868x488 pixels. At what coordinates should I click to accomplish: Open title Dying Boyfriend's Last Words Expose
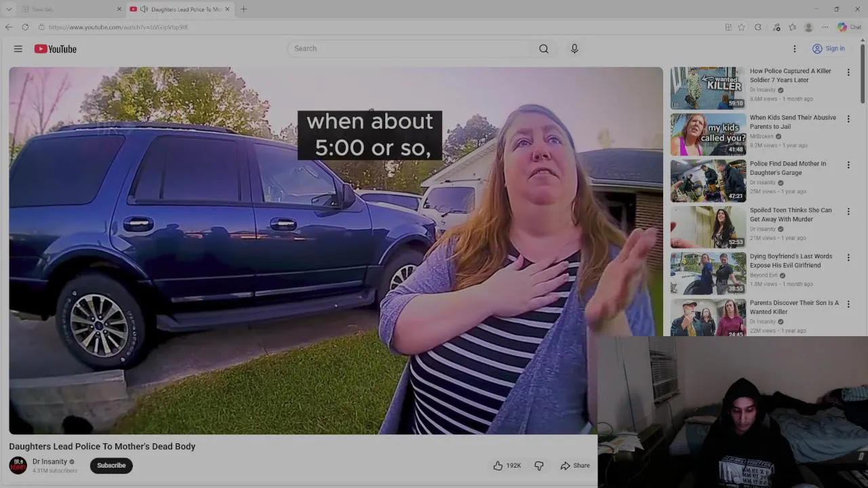(791, 261)
